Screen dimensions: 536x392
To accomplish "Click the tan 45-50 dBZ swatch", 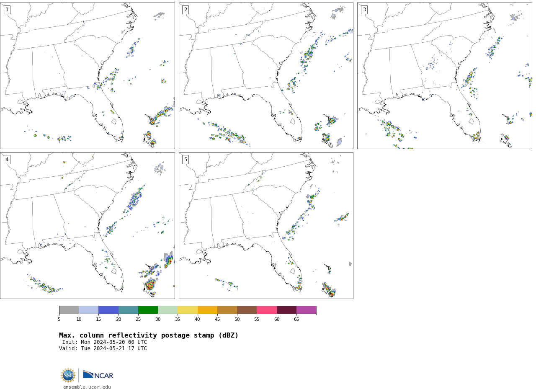I will tap(227, 310).
